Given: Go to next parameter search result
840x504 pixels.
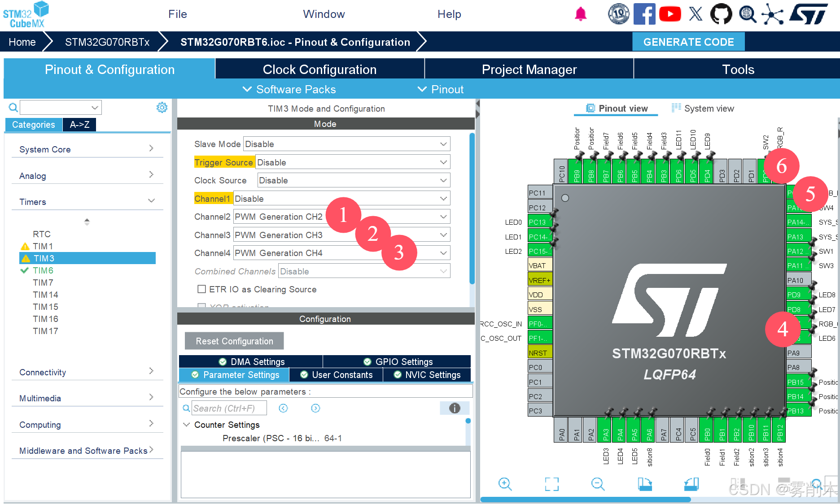Looking at the screenshot, I should coord(315,408).
